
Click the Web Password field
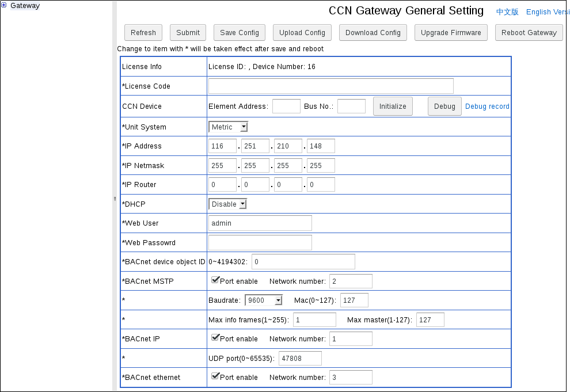pyautogui.click(x=260, y=243)
